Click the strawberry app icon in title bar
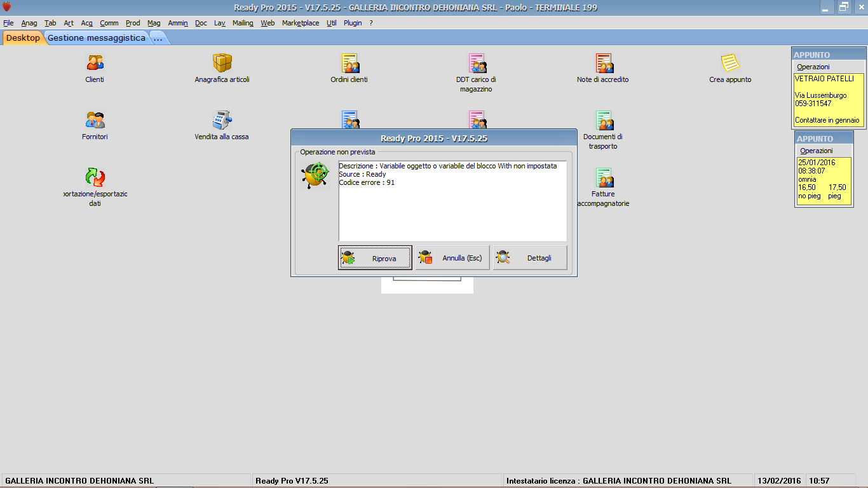The image size is (868, 488). (7, 7)
